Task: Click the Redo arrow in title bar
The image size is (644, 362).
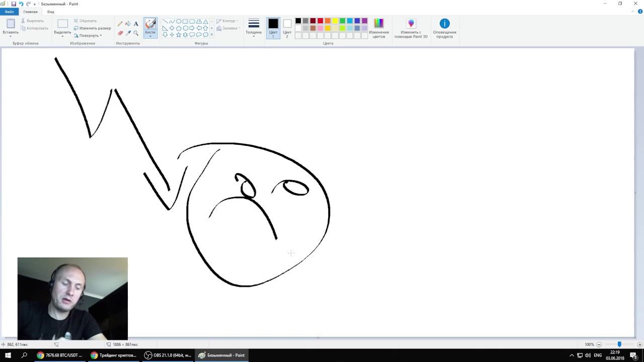Action: pos(28,4)
